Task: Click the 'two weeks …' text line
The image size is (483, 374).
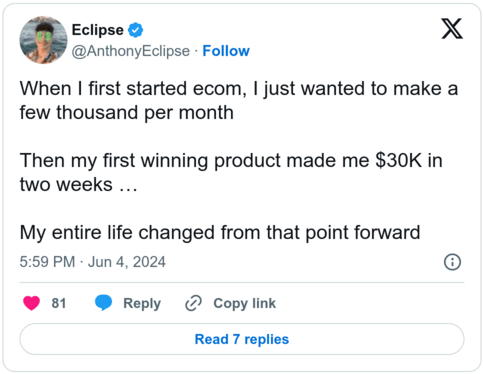Action: (79, 185)
